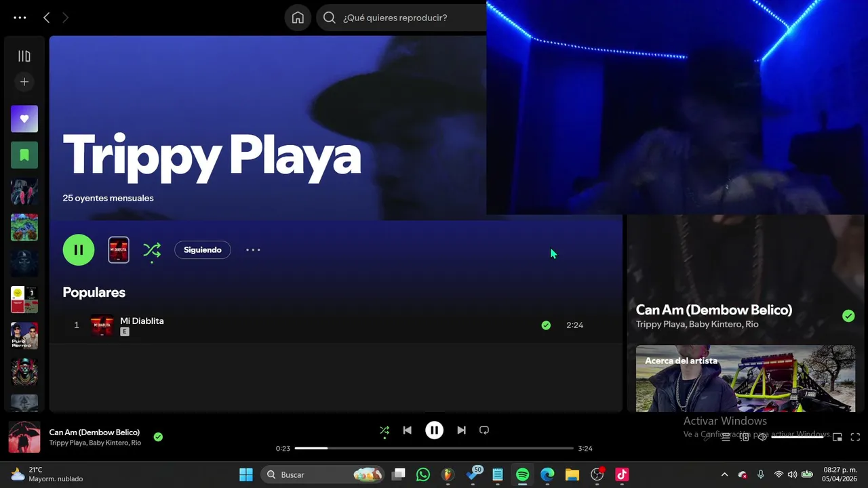
Task: Open Task View on the taskbar
Action: pos(399,474)
